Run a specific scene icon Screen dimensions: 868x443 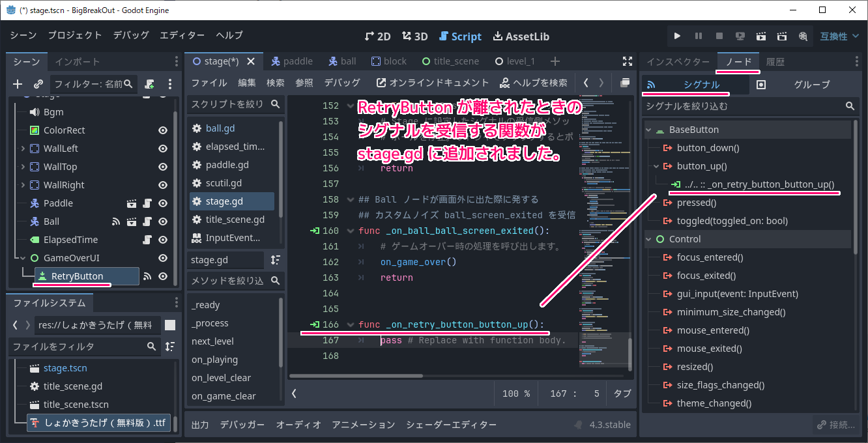(x=782, y=36)
